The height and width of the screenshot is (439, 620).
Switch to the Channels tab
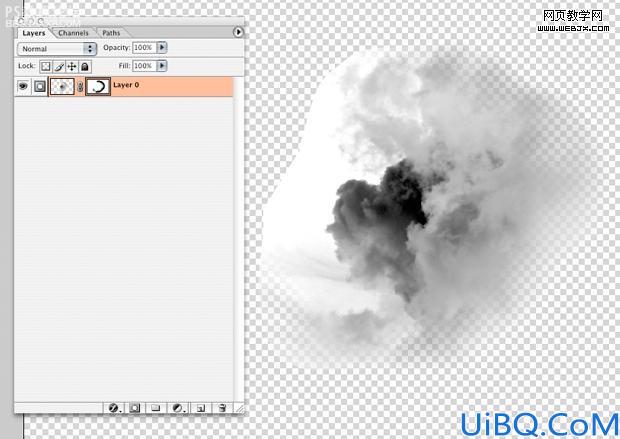coord(73,33)
